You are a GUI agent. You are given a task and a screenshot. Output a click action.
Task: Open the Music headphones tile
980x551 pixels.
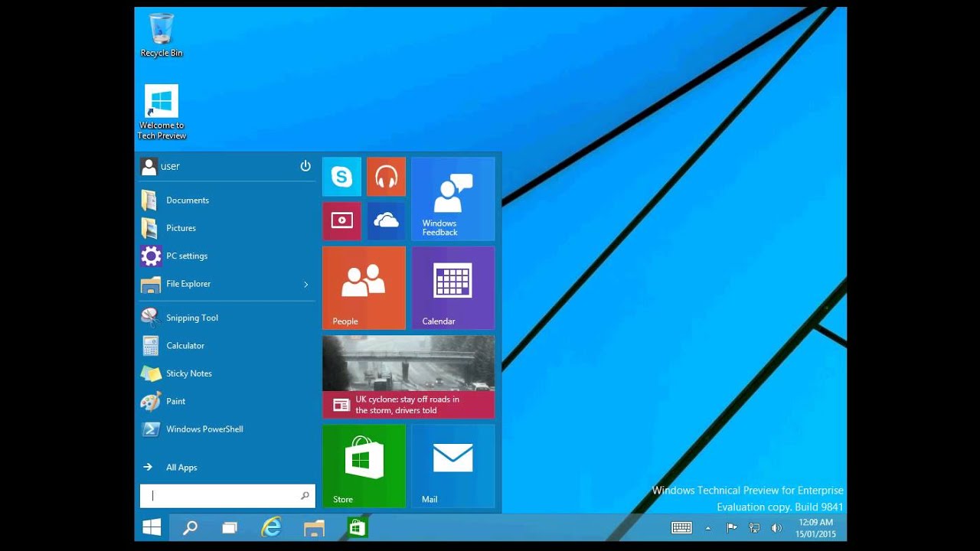[386, 177]
